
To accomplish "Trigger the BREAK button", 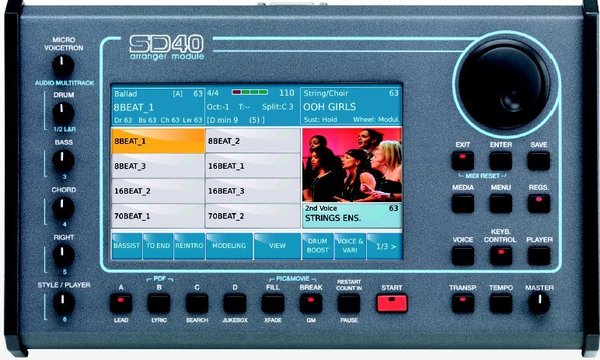I will 311,304.
